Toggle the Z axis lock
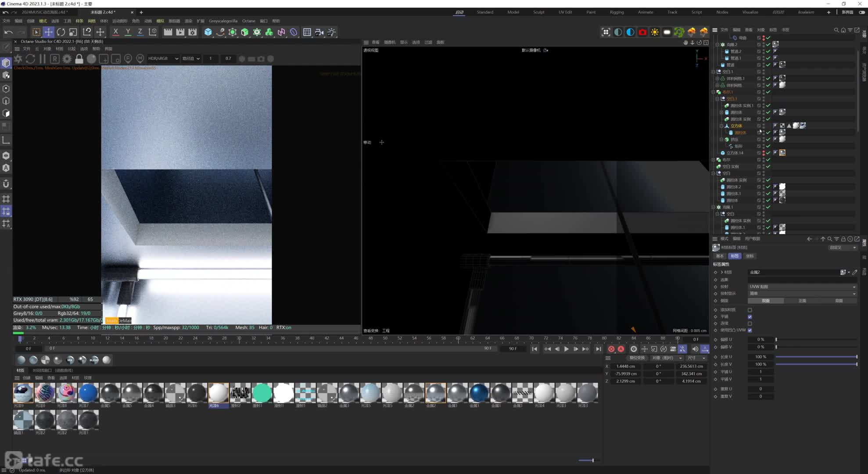868x474 pixels. tap(140, 32)
